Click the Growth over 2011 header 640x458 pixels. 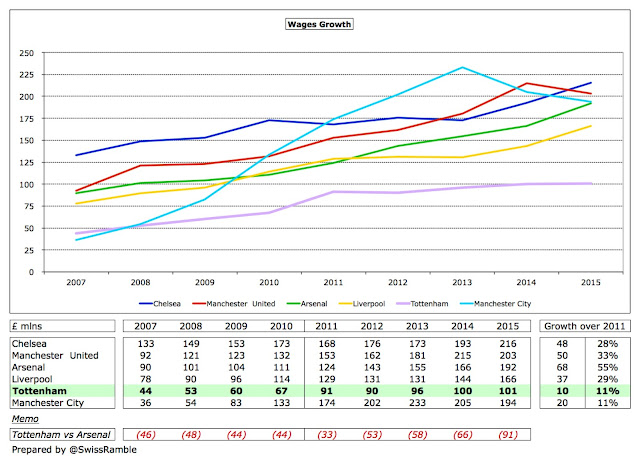pos(584,326)
